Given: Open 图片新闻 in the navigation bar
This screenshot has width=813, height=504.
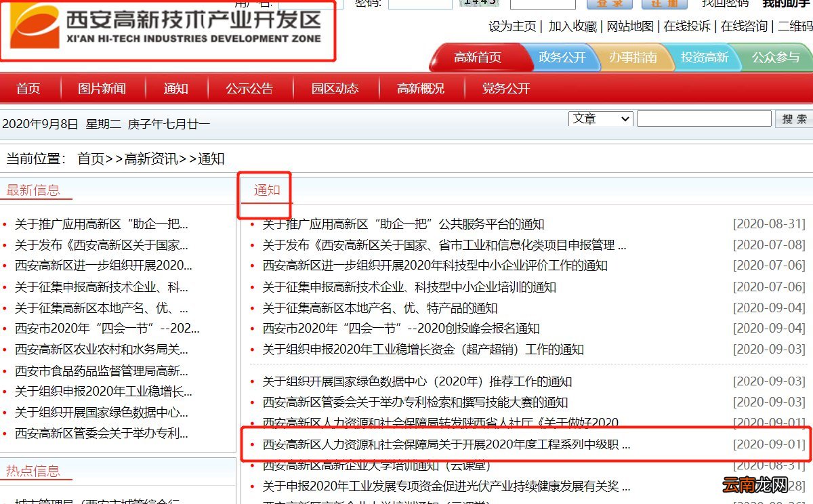Looking at the screenshot, I should tap(102, 89).
